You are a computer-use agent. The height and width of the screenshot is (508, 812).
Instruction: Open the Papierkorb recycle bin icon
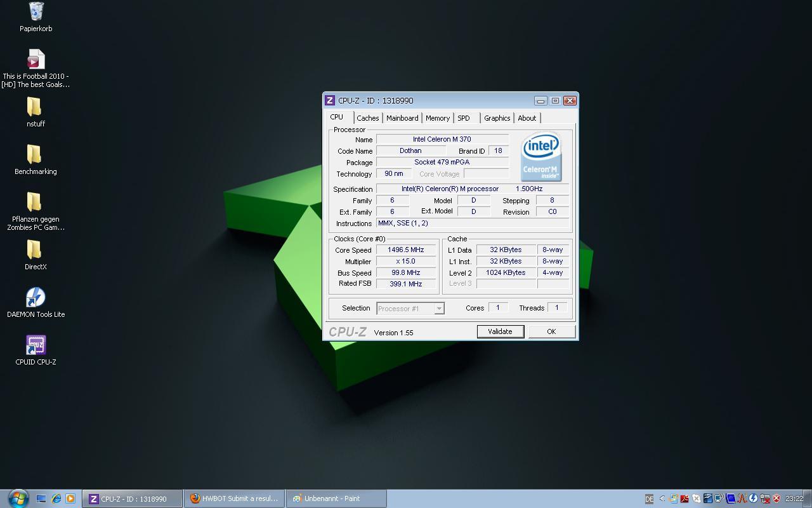pyautogui.click(x=36, y=17)
